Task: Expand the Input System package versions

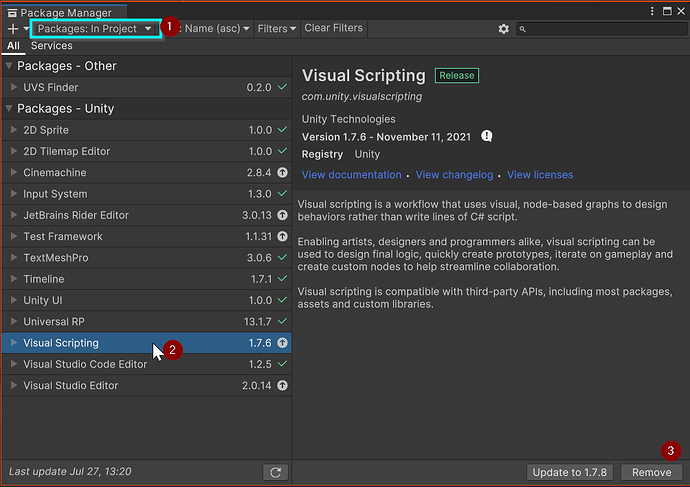Action: (x=14, y=194)
